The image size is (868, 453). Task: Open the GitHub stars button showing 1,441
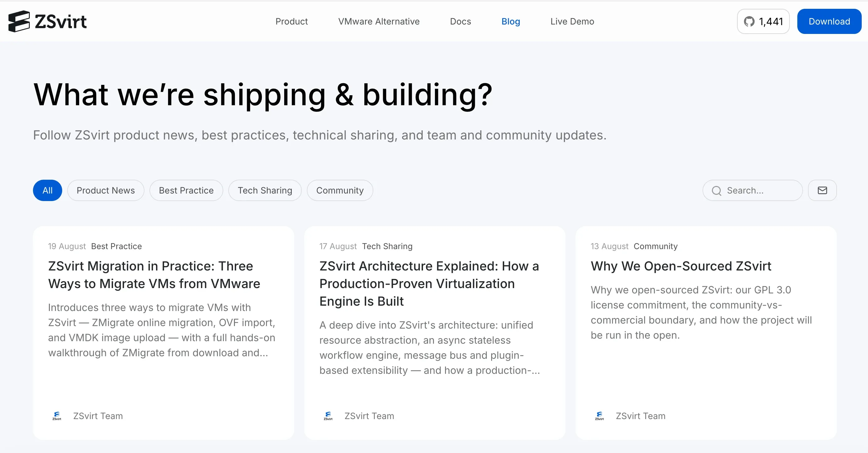763,21
